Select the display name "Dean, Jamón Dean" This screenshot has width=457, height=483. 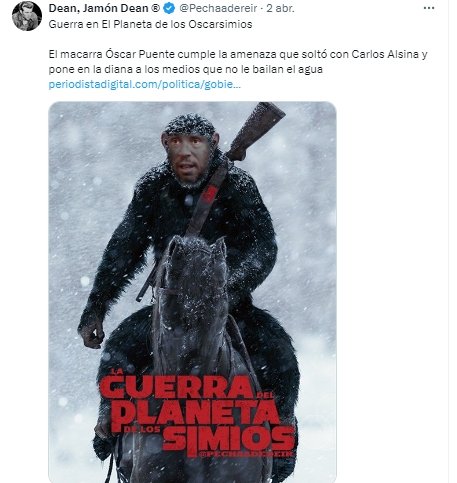point(99,9)
